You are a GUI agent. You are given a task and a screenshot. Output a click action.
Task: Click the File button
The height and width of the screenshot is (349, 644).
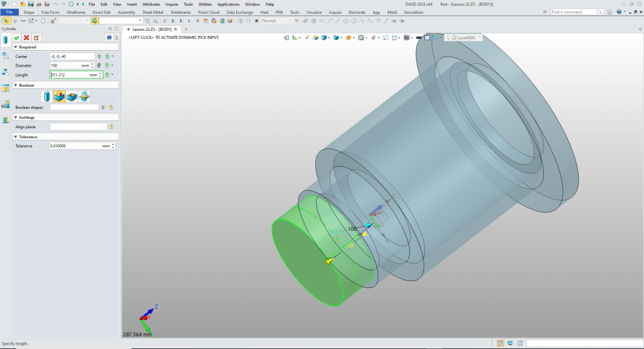9,12
